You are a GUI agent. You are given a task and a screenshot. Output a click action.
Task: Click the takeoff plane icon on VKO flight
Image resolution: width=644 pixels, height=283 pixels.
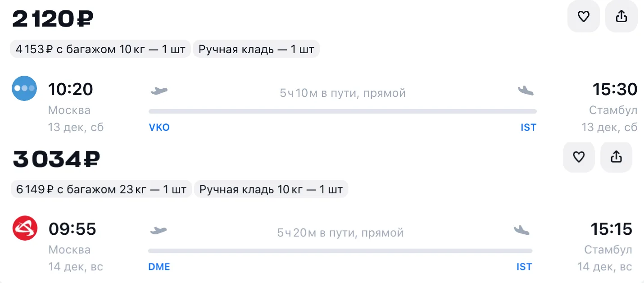click(x=159, y=91)
